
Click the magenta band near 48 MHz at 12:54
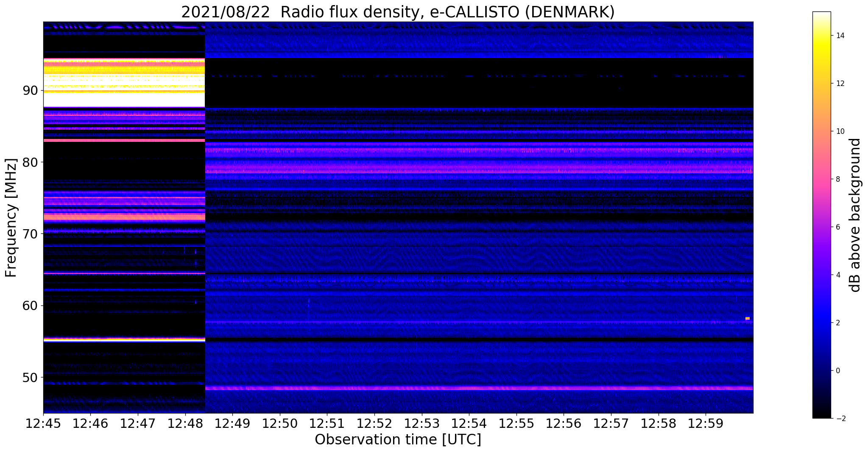point(469,388)
